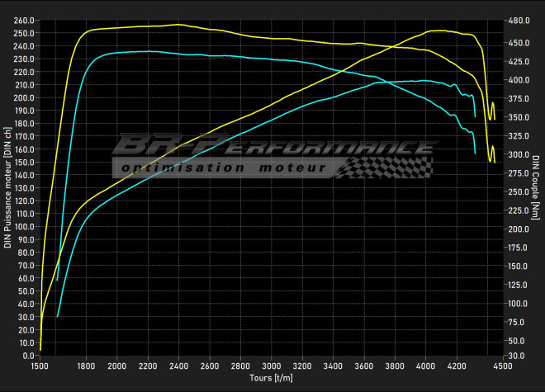Click the 260.0 label on left axis
Image resolution: width=545 pixels, height=392 pixels.
click(24, 21)
